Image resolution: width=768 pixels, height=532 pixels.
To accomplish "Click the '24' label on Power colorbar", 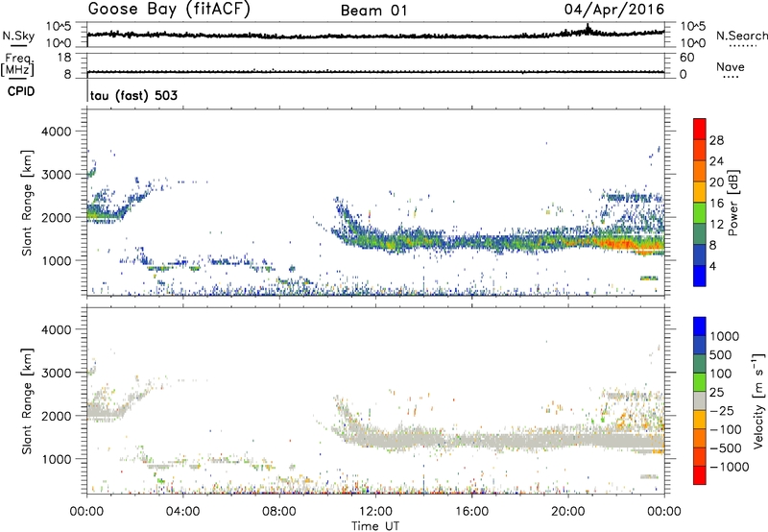I will pyautogui.click(x=716, y=161).
